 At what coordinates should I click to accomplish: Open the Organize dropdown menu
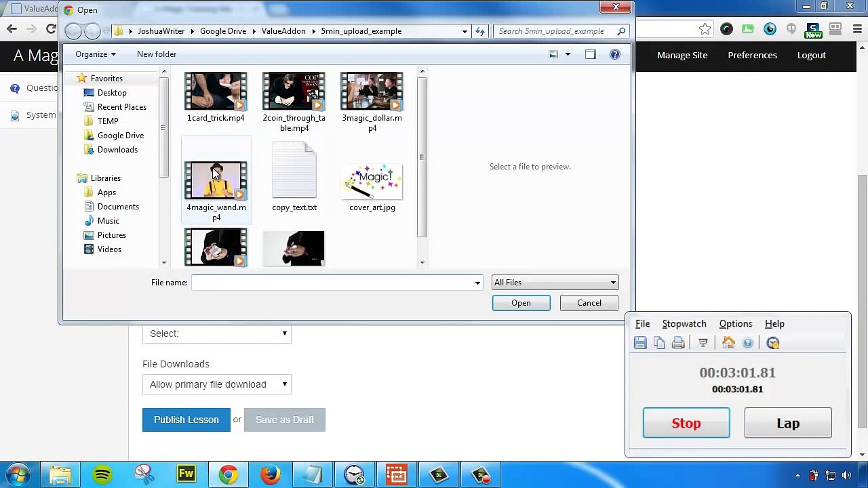[x=96, y=54]
